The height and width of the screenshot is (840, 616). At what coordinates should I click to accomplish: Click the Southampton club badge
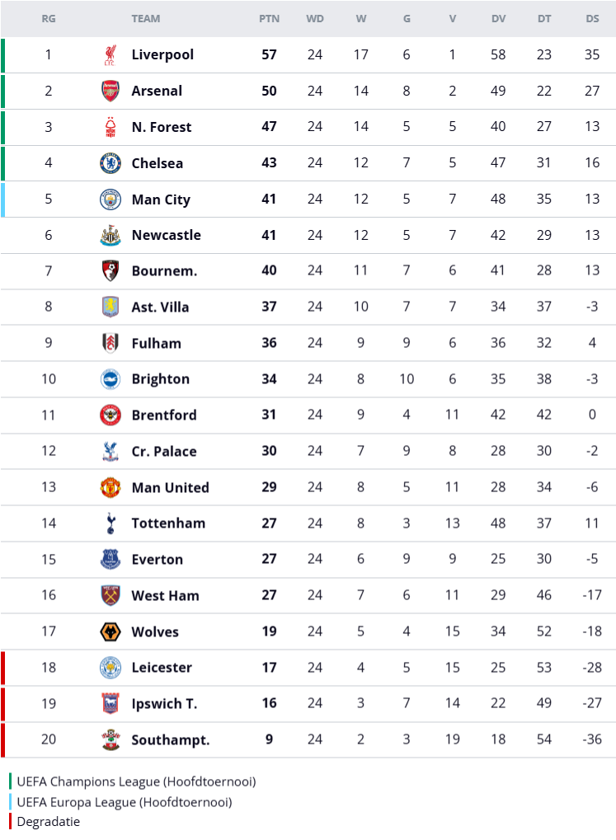[110, 739]
